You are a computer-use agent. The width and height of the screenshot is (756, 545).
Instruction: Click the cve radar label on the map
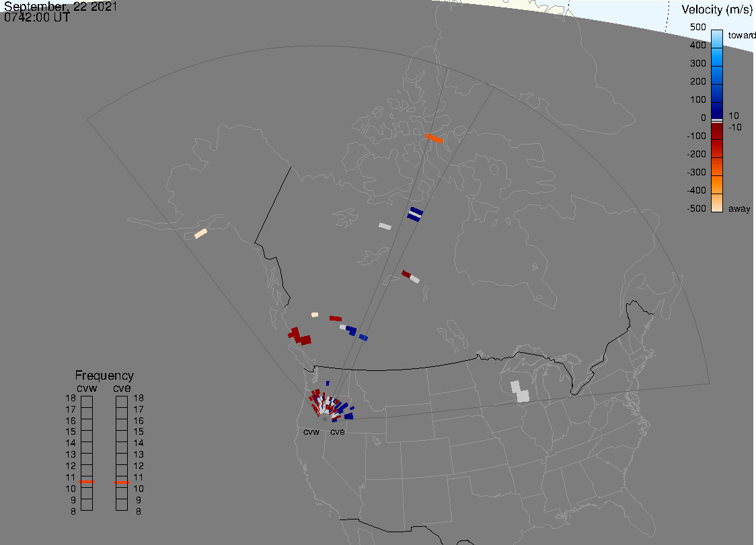[x=338, y=431]
